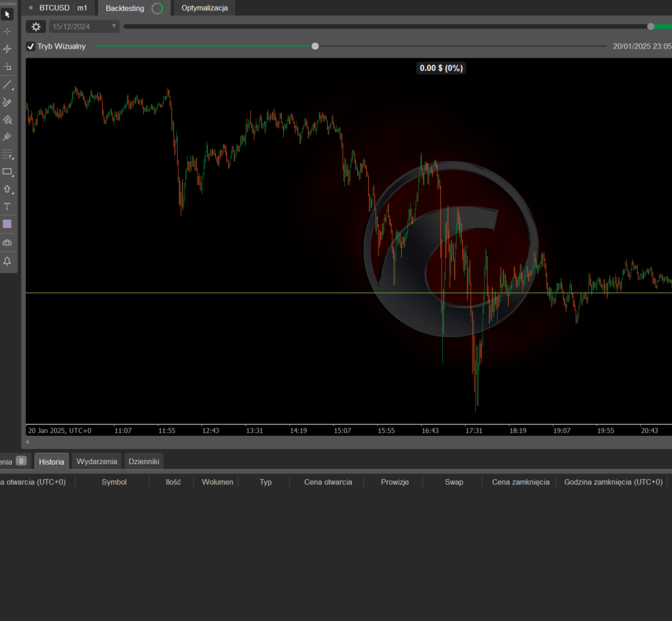The image size is (672, 621).
Task: Sort by the Ilość column header
Action: click(x=173, y=483)
